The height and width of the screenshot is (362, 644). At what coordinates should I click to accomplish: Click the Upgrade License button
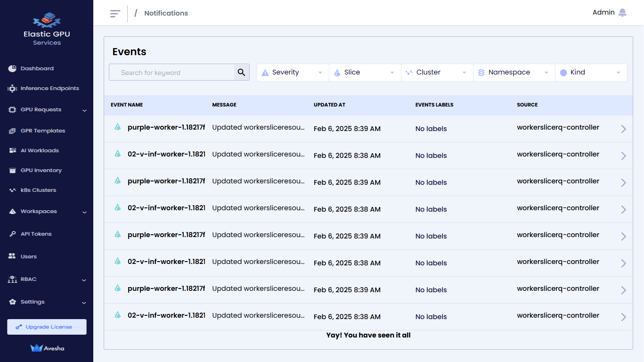pyautogui.click(x=47, y=327)
